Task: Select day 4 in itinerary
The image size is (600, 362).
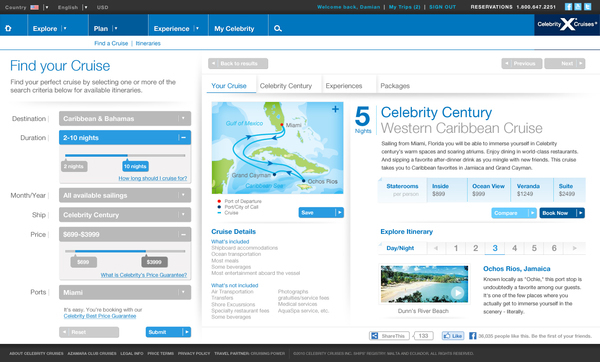Action: click(x=515, y=248)
